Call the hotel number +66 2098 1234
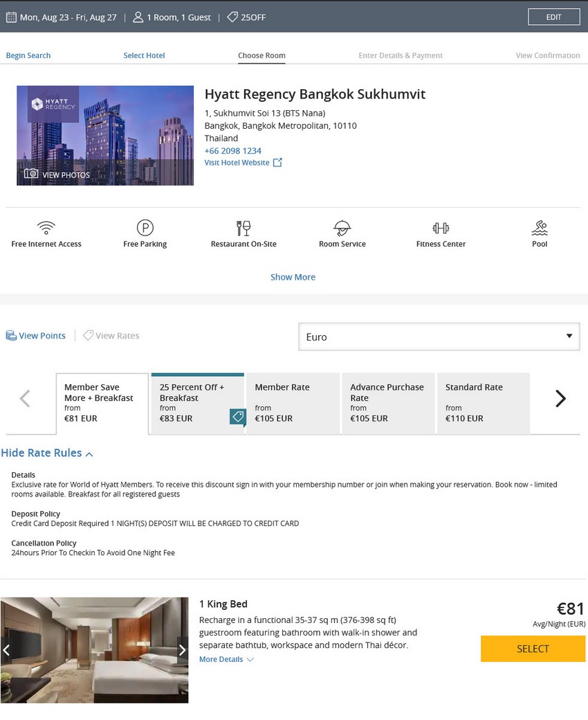The image size is (588, 720). point(233,151)
